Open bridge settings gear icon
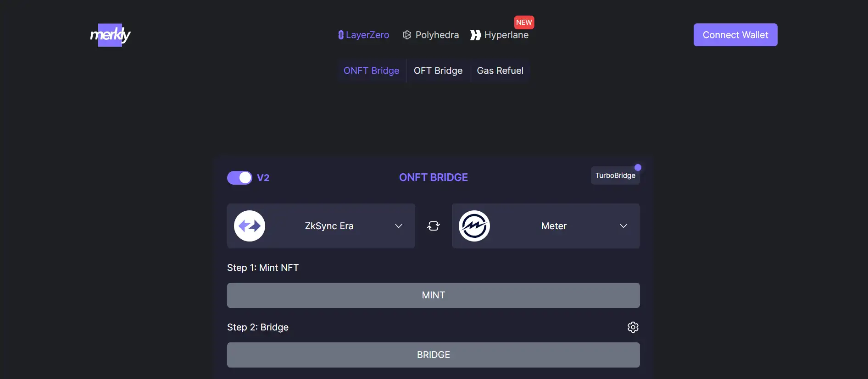 633,327
